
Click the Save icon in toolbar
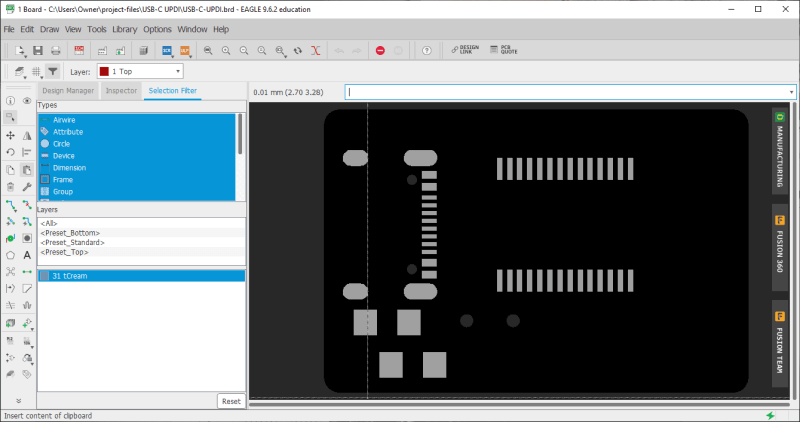[38, 50]
